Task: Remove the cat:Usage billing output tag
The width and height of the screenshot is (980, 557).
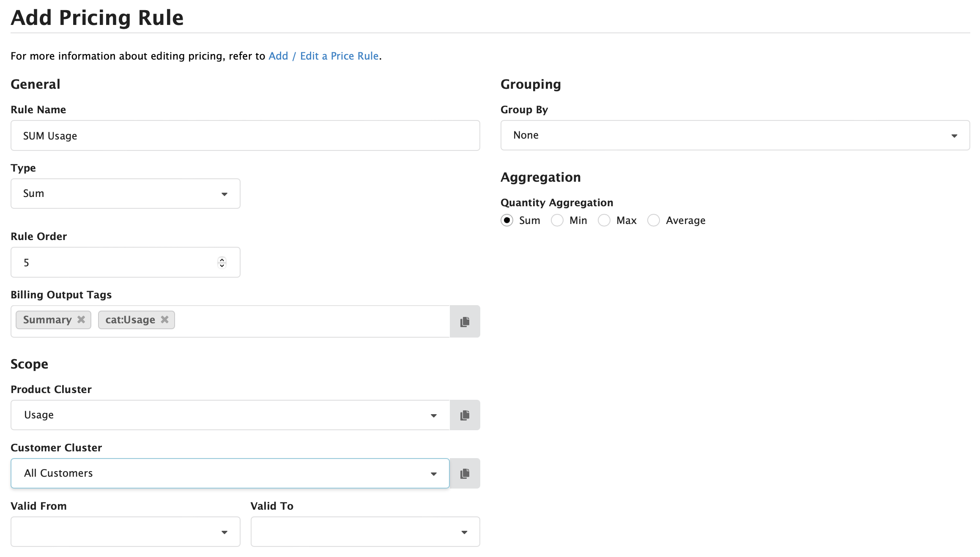Action: (x=165, y=320)
